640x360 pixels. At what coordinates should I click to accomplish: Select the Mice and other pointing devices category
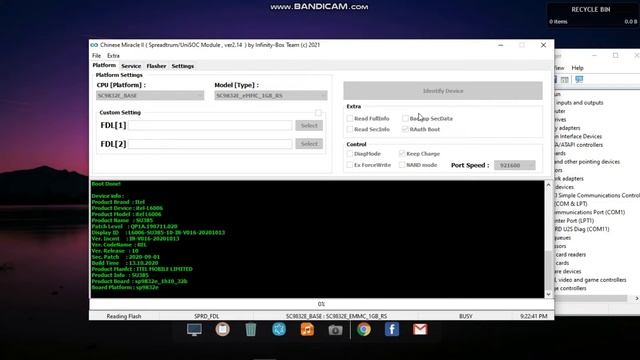pyautogui.click(x=587, y=162)
